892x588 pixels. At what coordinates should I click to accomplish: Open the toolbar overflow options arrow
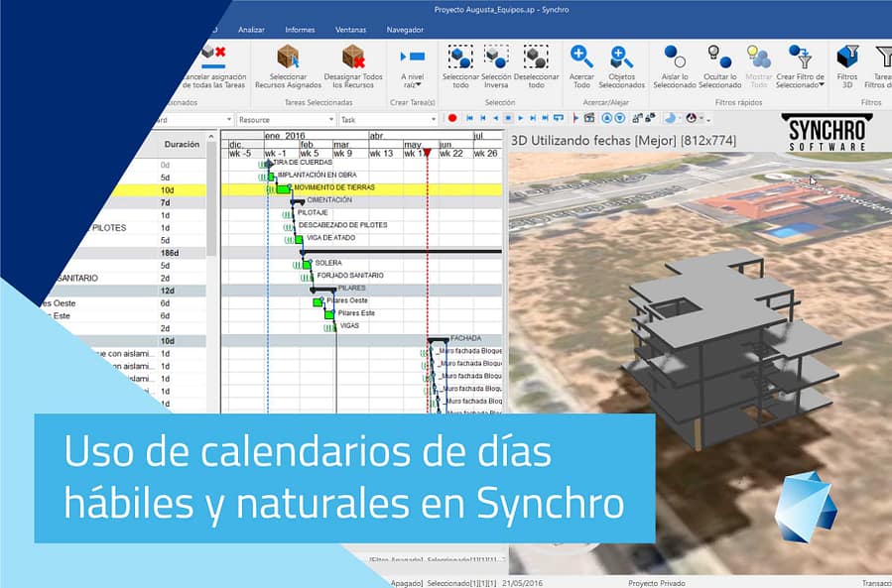pos(708,119)
